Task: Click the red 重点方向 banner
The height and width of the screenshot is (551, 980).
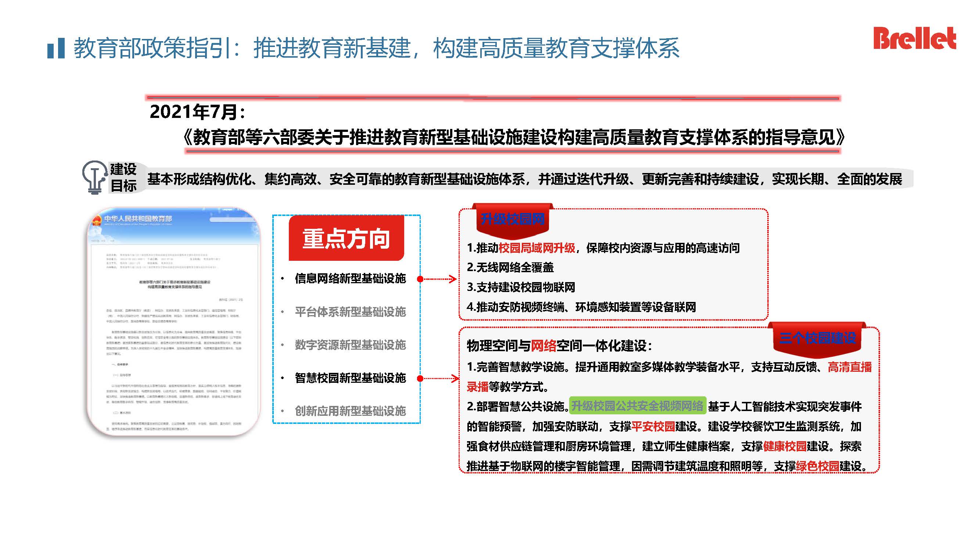Action: click(x=346, y=239)
